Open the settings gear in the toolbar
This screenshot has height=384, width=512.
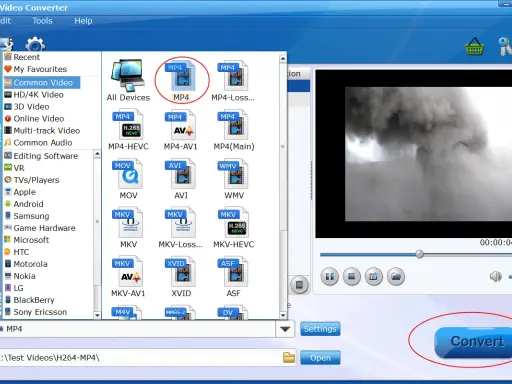pos(35,45)
